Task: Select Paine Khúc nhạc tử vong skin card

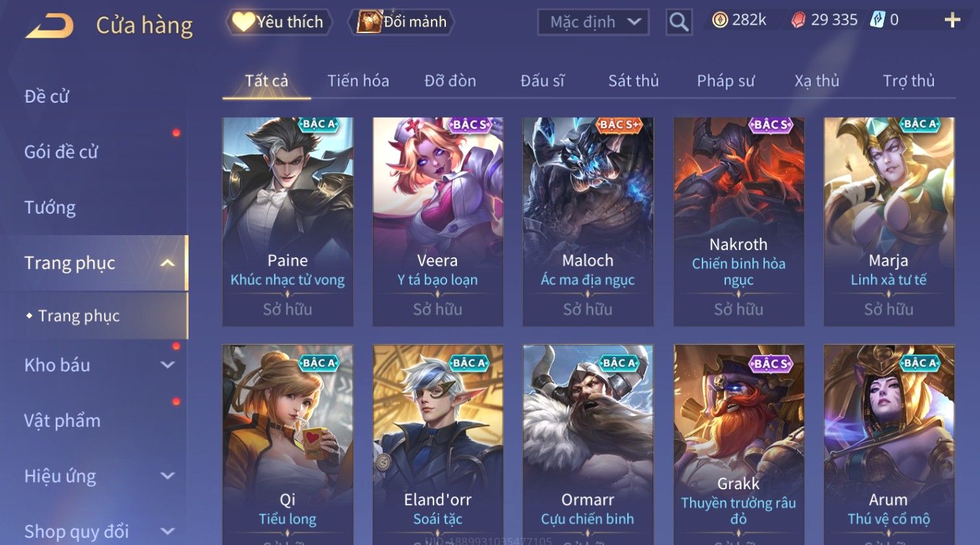Action: 288,222
